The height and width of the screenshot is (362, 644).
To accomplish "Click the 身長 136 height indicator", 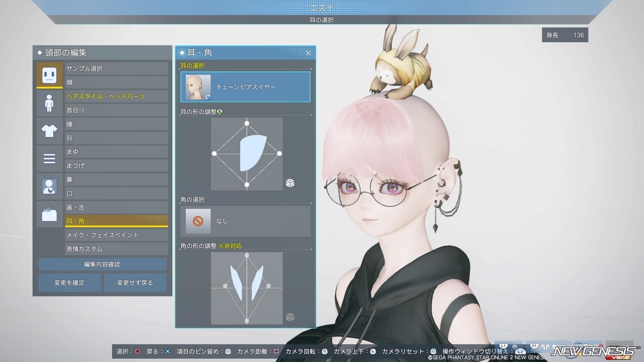I will 565,35.
